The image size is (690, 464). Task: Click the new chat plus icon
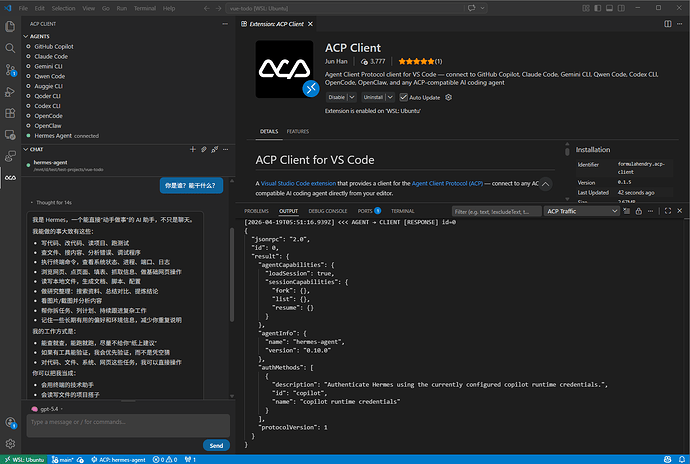pos(193,149)
